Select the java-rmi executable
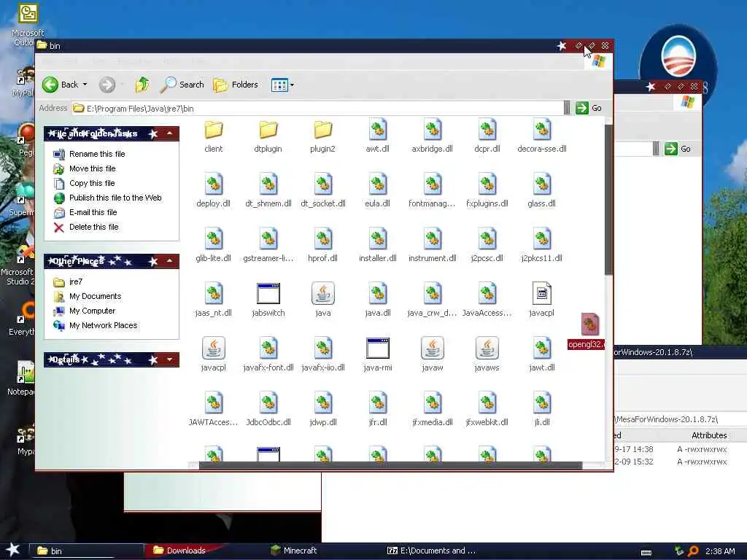 [x=378, y=355]
